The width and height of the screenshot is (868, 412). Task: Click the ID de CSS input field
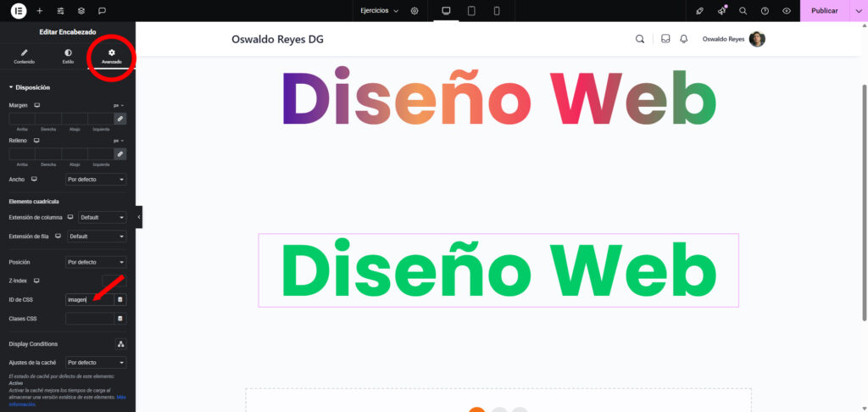(88, 299)
